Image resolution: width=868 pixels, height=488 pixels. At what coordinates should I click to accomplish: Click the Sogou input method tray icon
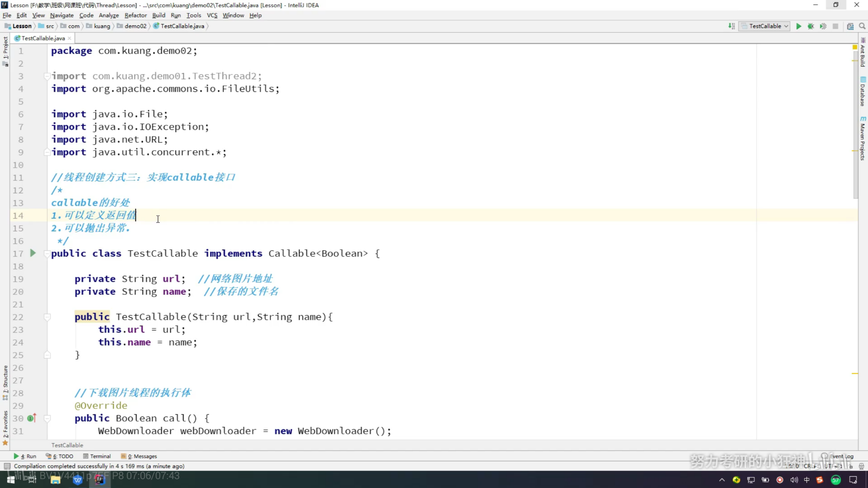[x=820, y=480]
